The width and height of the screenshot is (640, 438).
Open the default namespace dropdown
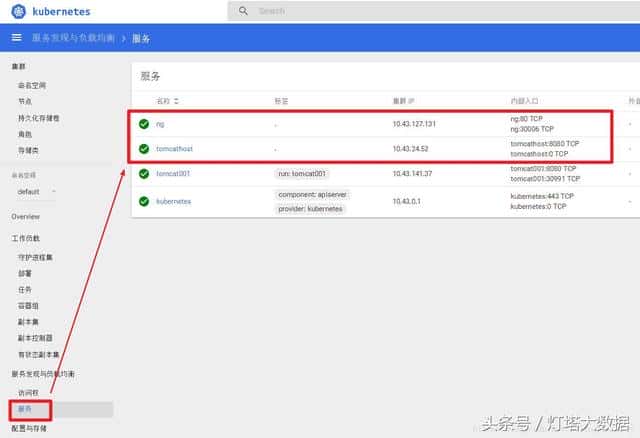36,191
